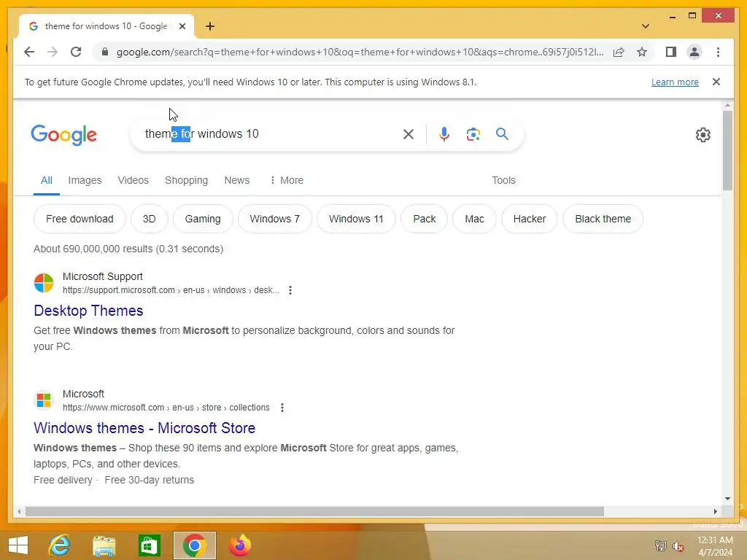Viewport: 747px width, 560px height.
Task: Apply the Windows 7 filter chip
Action: (x=274, y=219)
